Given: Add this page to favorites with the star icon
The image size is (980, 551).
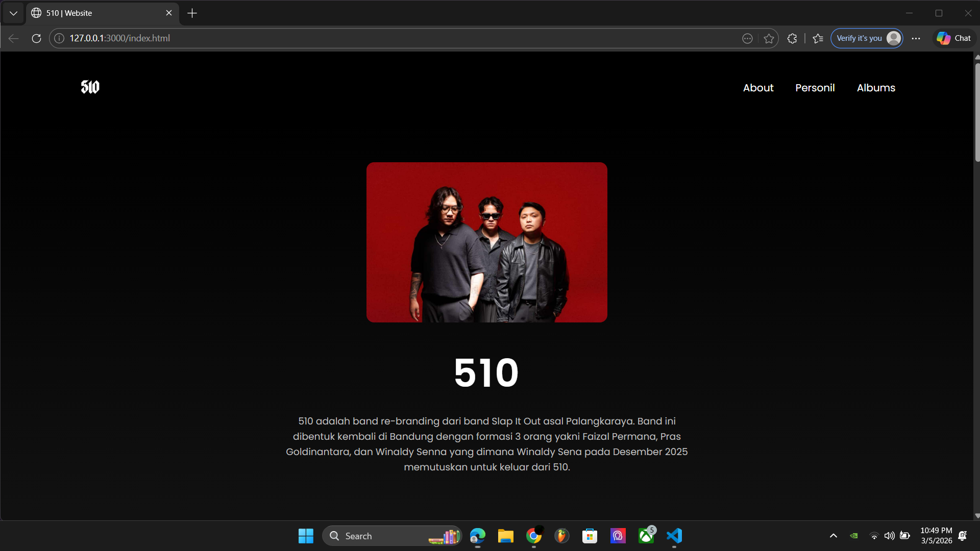Looking at the screenshot, I should point(769,38).
